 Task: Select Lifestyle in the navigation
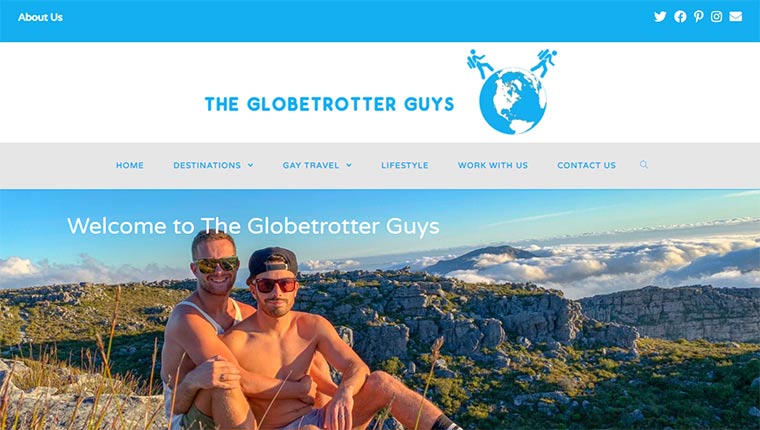click(x=405, y=165)
